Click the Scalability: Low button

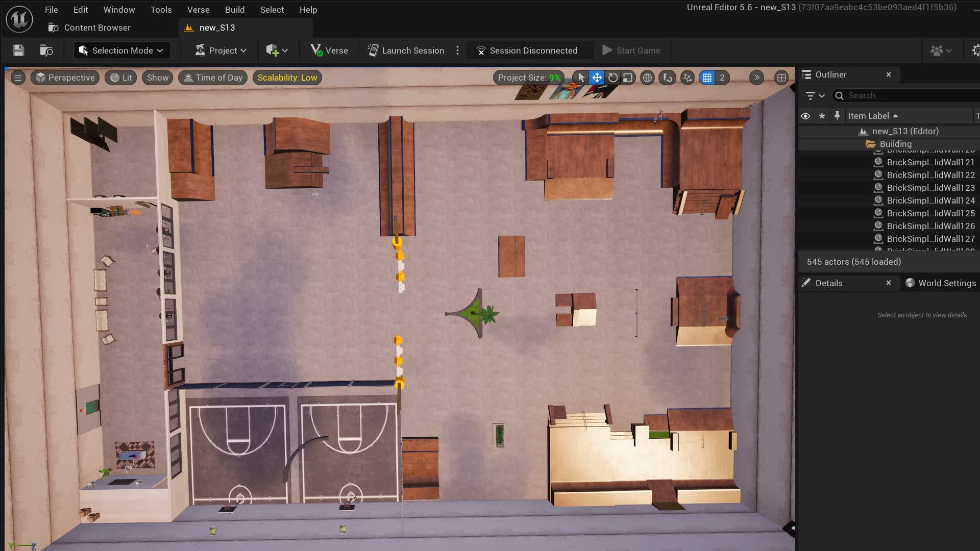point(287,78)
